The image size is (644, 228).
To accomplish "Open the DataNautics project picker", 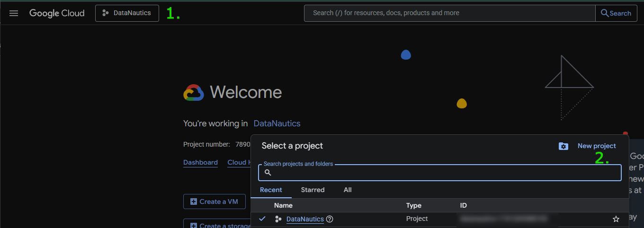I will click(x=127, y=13).
